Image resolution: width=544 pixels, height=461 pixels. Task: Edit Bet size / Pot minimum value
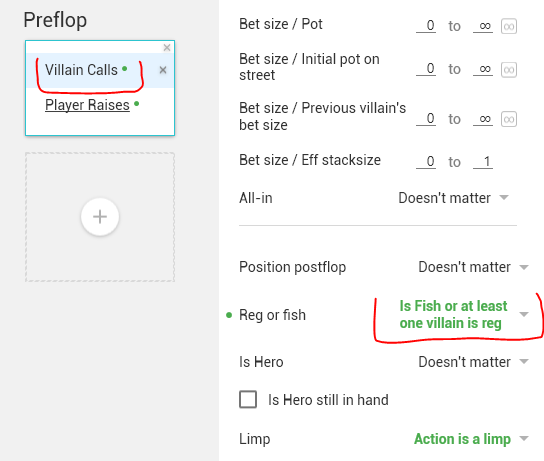pos(426,26)
